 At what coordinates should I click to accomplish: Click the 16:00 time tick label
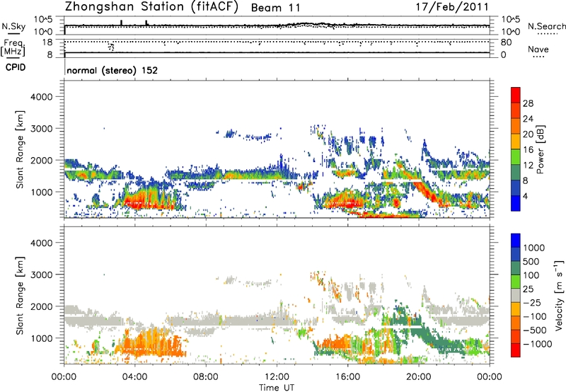[347, 377]
